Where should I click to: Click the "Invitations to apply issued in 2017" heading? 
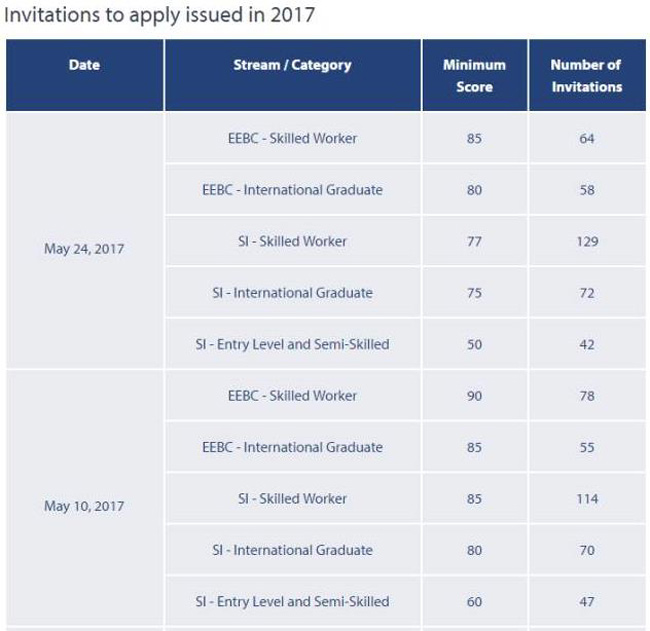[x=160, y=15]
